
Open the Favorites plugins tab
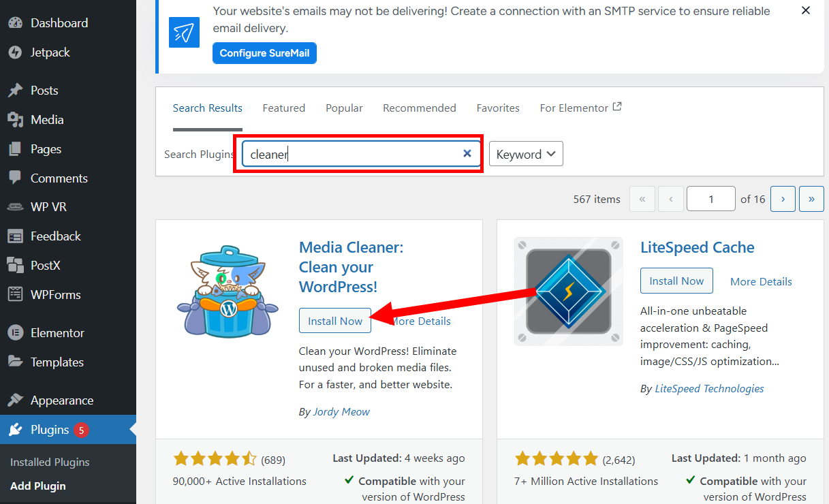click(498, 108)
